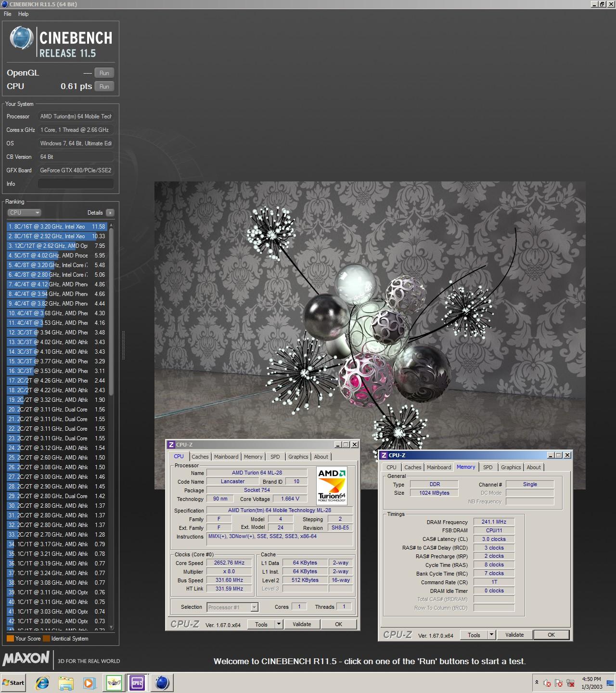Open Internet Explorer from the taskbar
The width and height of the screenshot is (616, 693).
click(x=42, y=682)
